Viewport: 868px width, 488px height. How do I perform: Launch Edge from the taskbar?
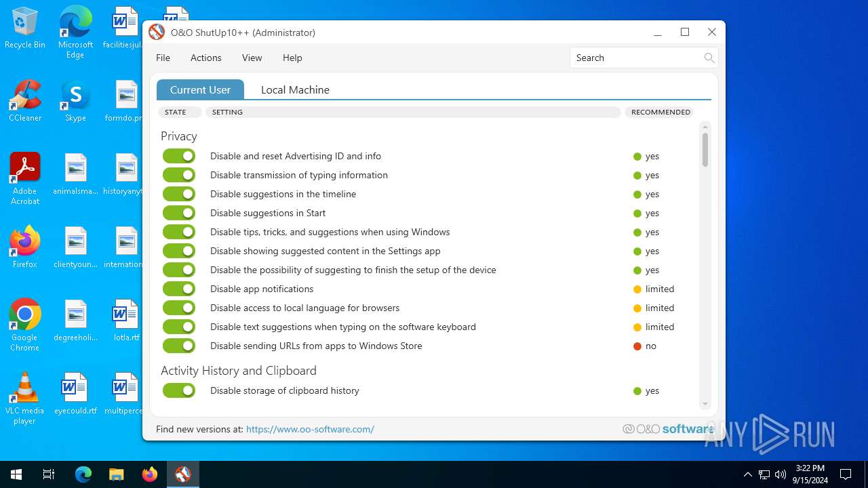pos(83,474)
